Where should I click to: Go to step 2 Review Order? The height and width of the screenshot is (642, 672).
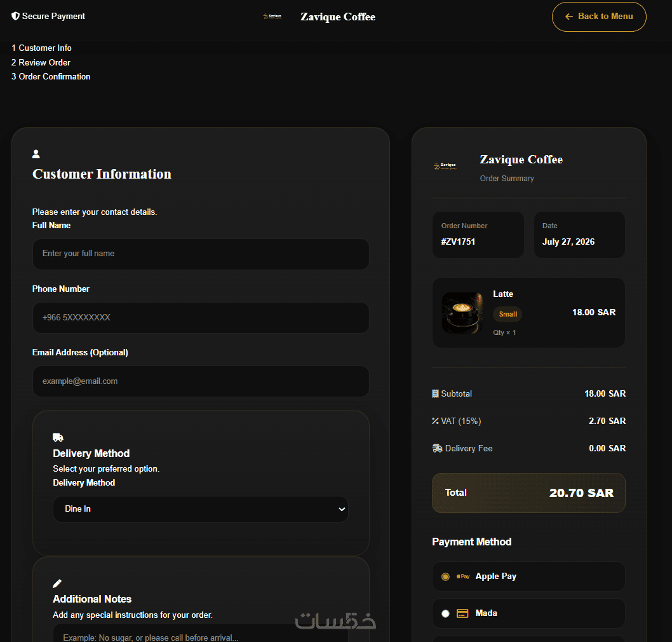click(x=41, y=63)
